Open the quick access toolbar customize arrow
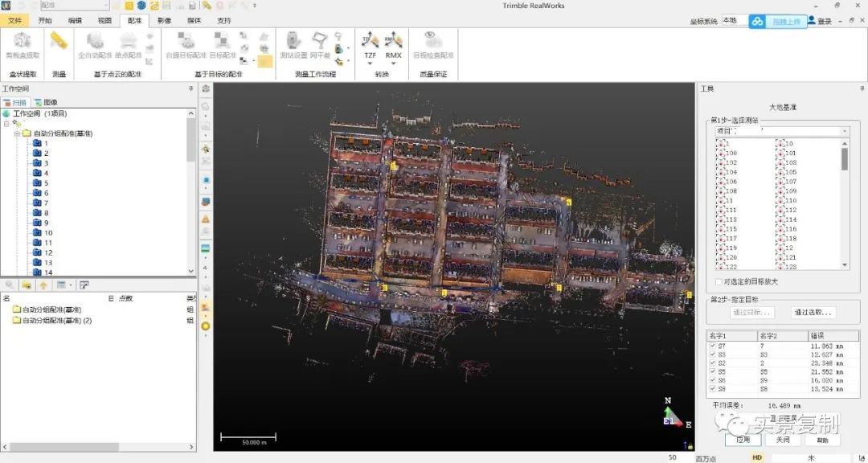 tap(255, 6)
